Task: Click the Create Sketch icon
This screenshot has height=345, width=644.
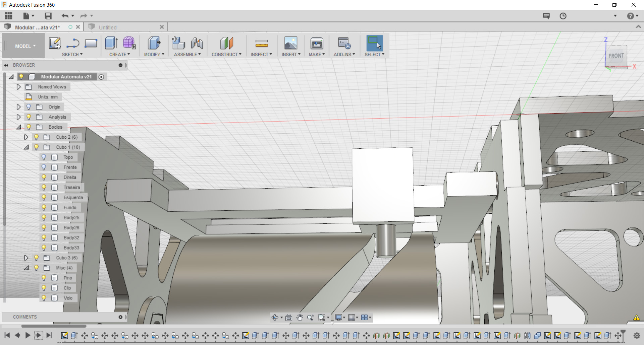Action: click(x=55, y=43)
